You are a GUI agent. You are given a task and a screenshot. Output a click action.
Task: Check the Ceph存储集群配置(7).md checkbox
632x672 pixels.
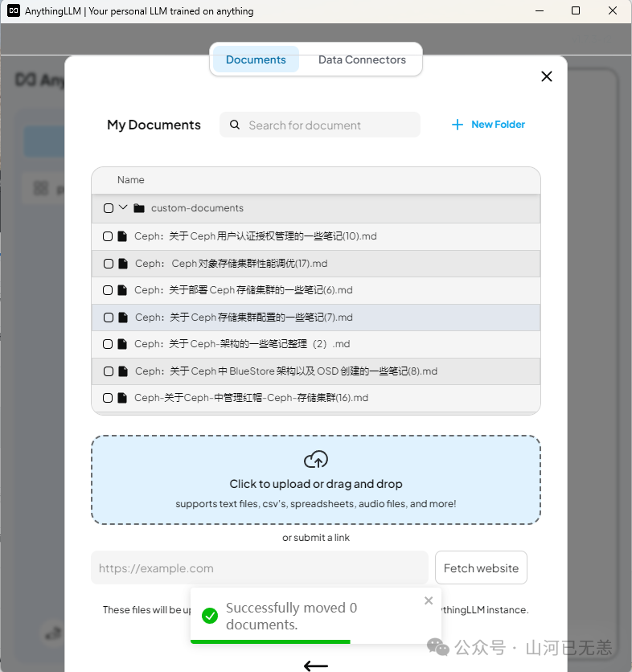[109, 318]
